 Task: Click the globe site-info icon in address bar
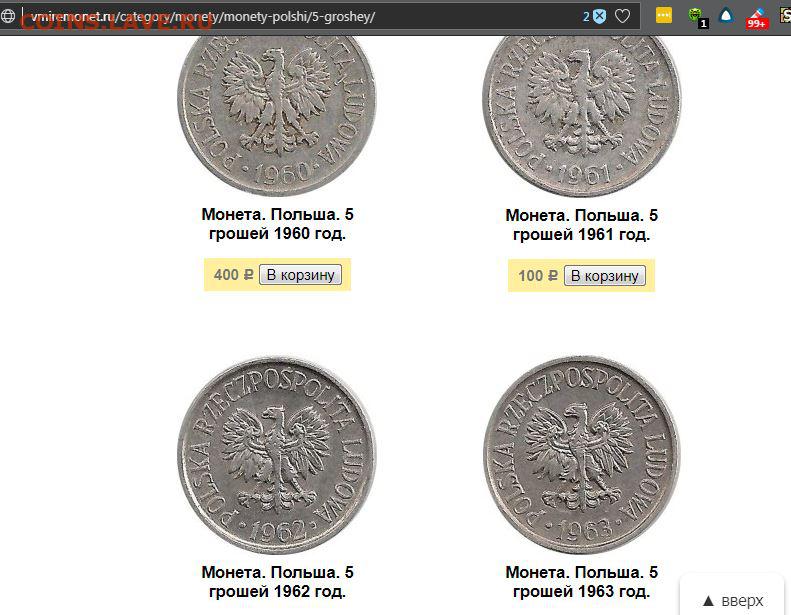pos(8,17)
